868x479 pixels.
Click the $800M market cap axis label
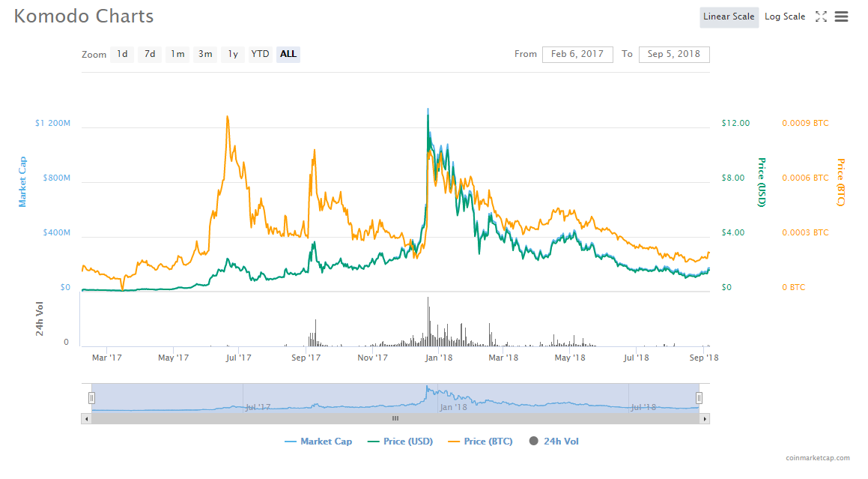tap(56, 178)
